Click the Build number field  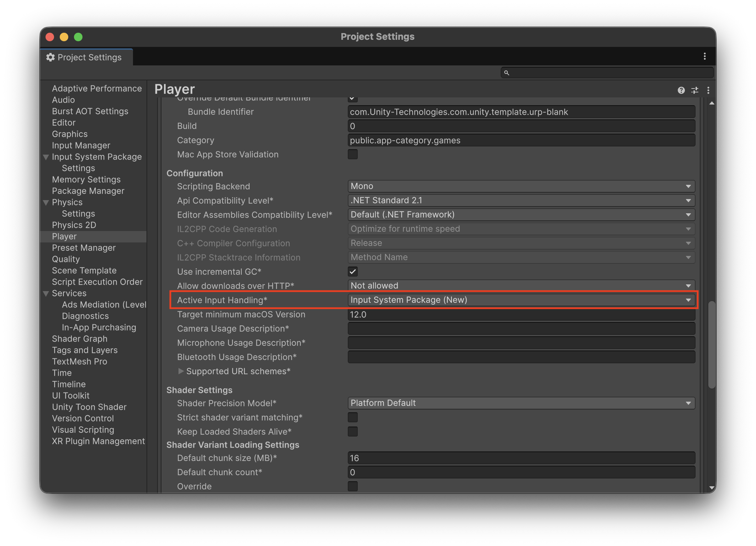point(521,126)
